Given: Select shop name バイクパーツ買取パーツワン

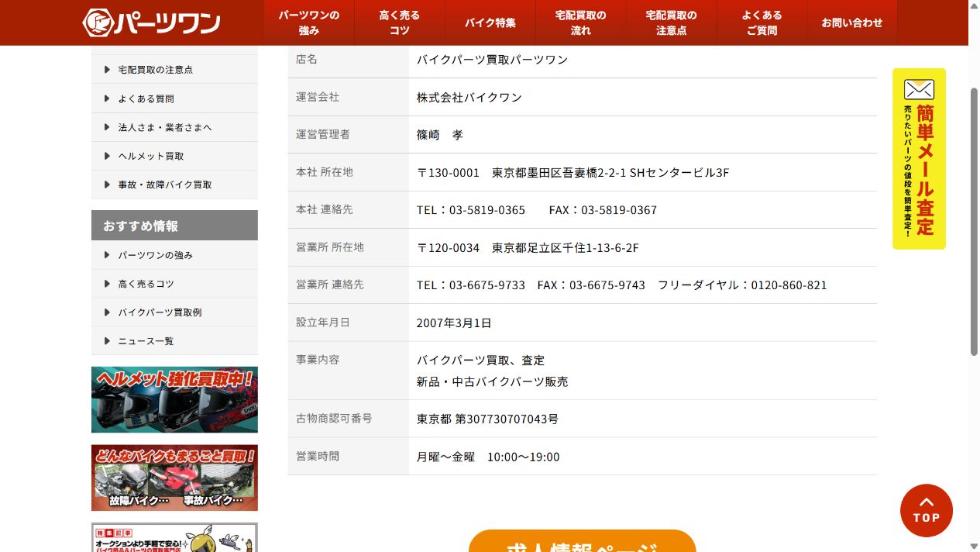Looking at the screenshot, I should tap(492, 60).
